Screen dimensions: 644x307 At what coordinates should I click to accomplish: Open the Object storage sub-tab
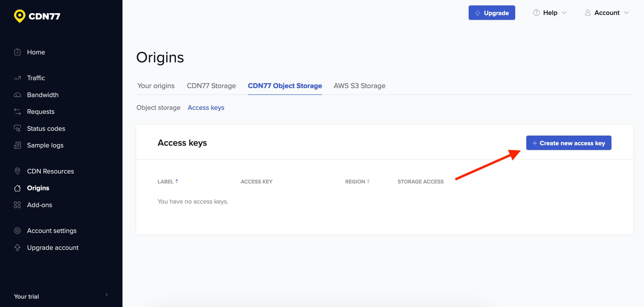click(x=158, y=108)
